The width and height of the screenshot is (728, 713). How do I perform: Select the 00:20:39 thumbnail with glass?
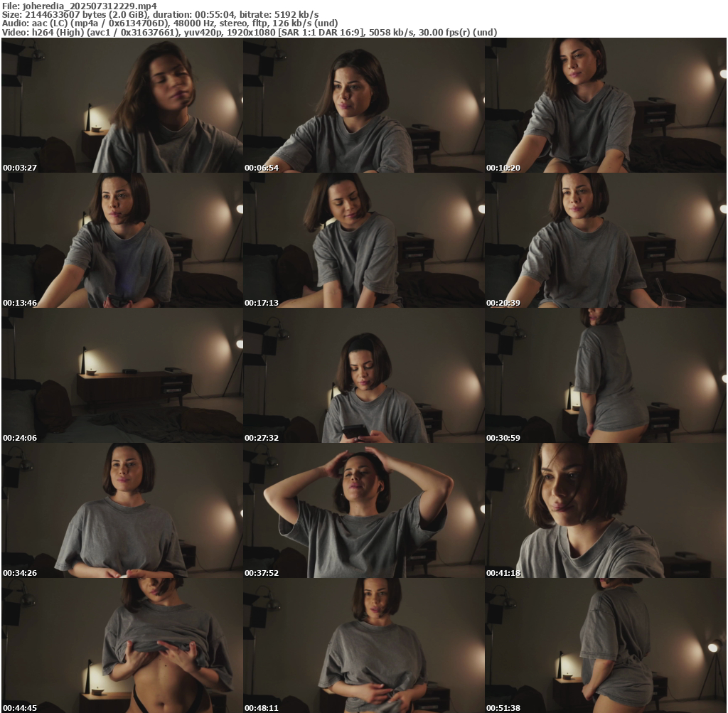[x=605, y=240]
